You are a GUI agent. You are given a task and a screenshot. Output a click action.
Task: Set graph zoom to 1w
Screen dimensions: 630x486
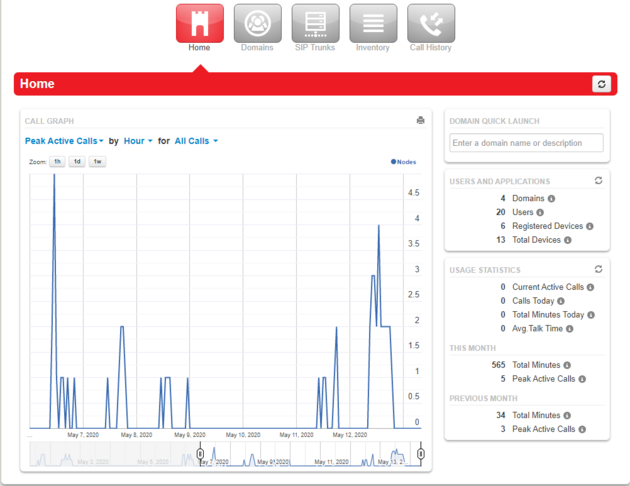97,161
